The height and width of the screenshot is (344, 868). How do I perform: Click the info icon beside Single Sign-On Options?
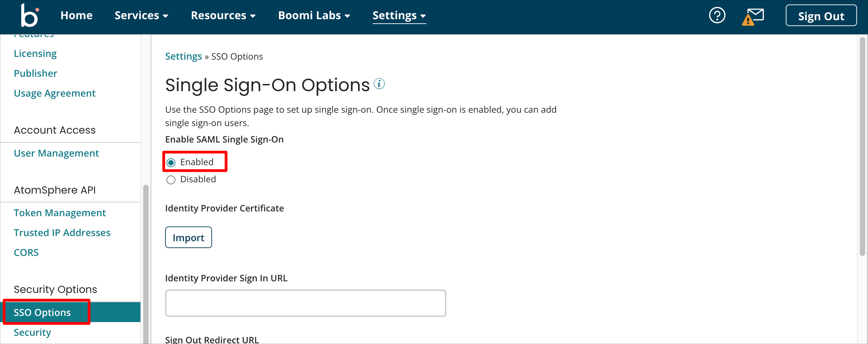pos(379,84)
